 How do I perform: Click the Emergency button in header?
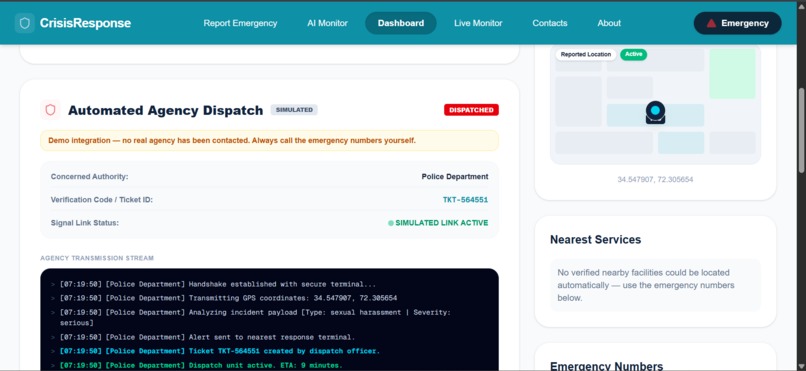pos(738,23)
